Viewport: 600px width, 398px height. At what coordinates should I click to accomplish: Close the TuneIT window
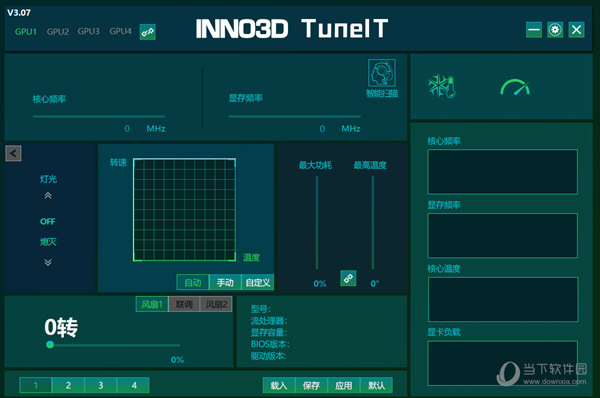[x=576, y=30]
